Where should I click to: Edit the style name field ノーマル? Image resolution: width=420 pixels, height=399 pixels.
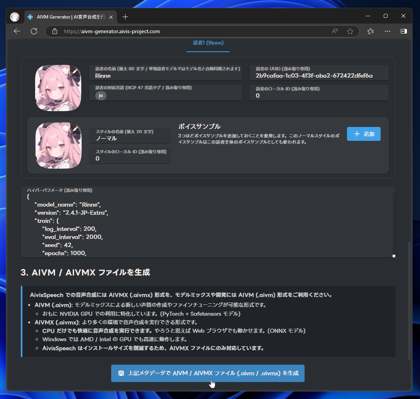(x=130, y=136)
